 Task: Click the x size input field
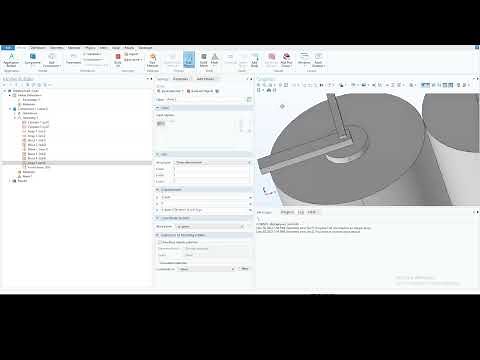[x=212, y=169]
